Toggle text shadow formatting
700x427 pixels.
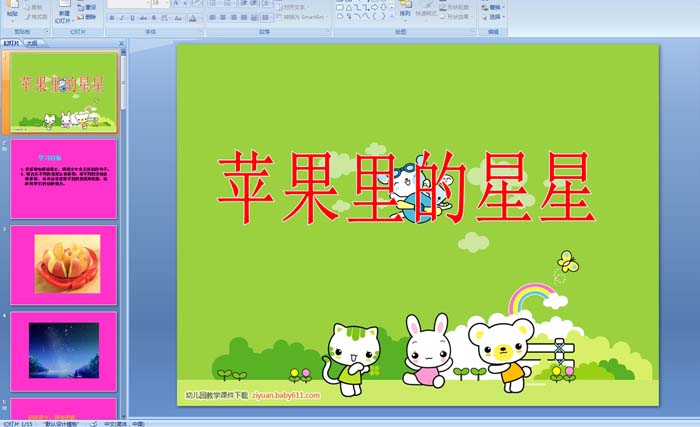(154, 18)
